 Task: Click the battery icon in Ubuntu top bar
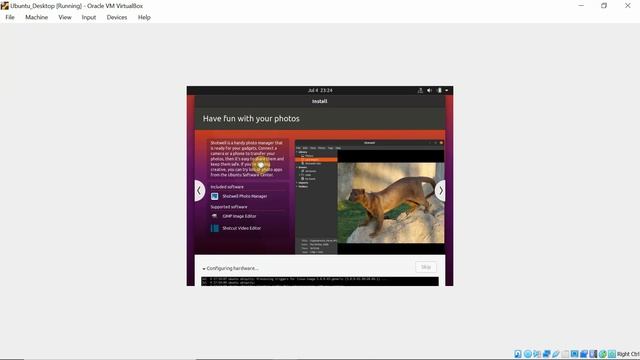pos(439,90)
